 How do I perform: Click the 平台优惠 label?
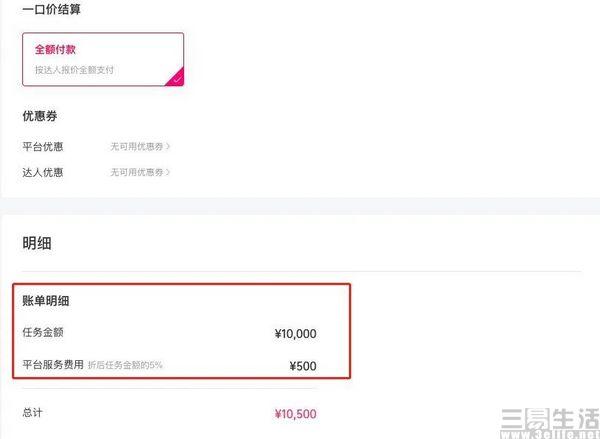pos(42,146)
